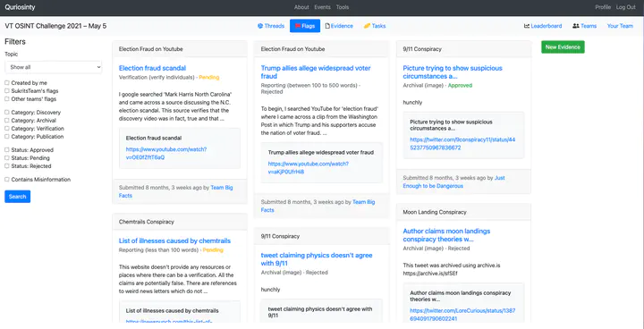644x329 pixels.
Task: Open List of illnesses caused by chemtrails title
Action: tap(174, 240)
